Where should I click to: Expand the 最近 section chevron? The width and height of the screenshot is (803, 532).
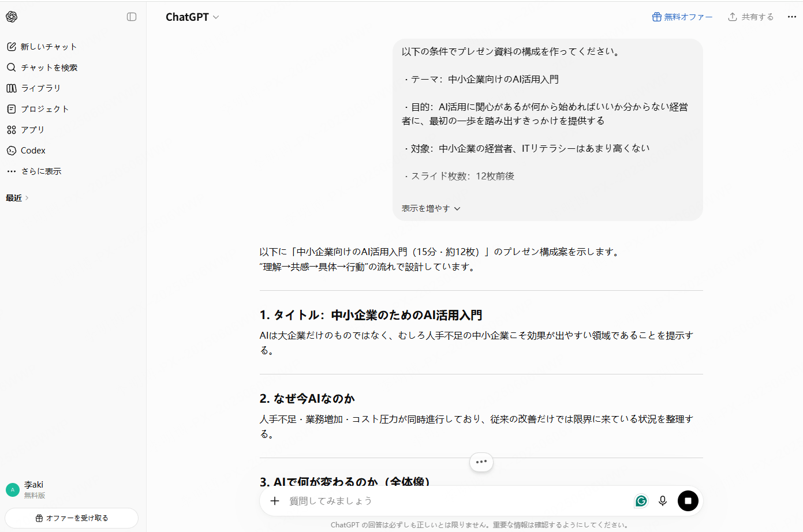[x=27, y=198]
